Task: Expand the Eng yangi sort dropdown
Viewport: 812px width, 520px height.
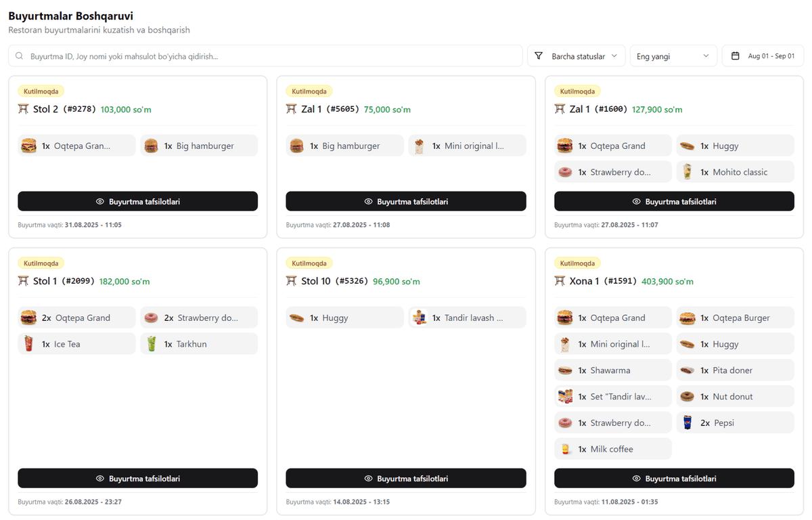Action: [673, 56]
